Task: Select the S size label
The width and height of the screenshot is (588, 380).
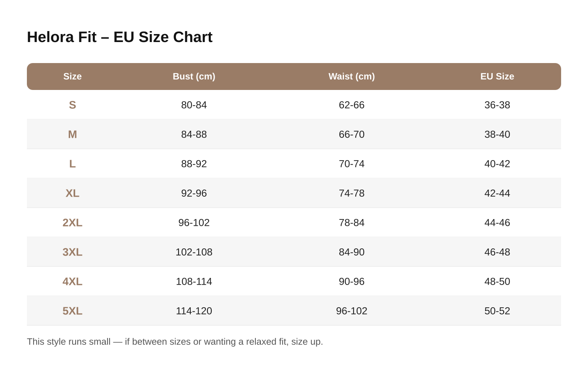Action: coord(72,105)
